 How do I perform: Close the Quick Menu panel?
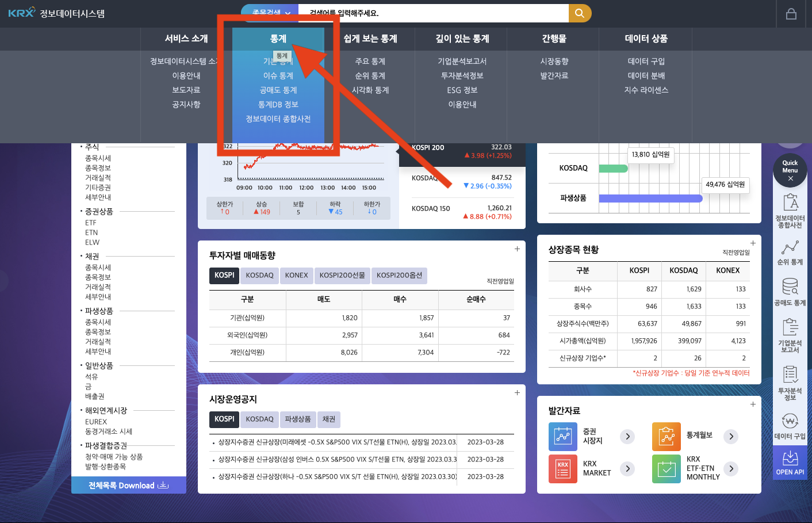790,179
